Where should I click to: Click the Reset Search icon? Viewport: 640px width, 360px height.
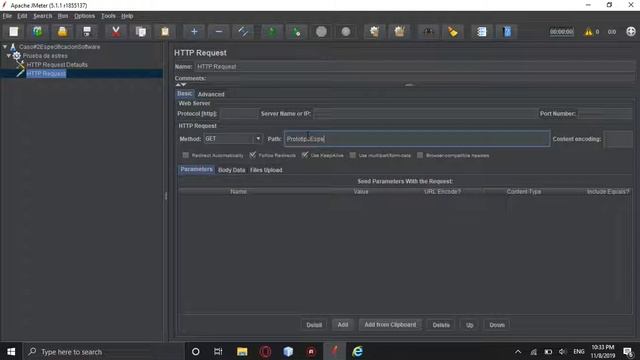click(453, 31)
